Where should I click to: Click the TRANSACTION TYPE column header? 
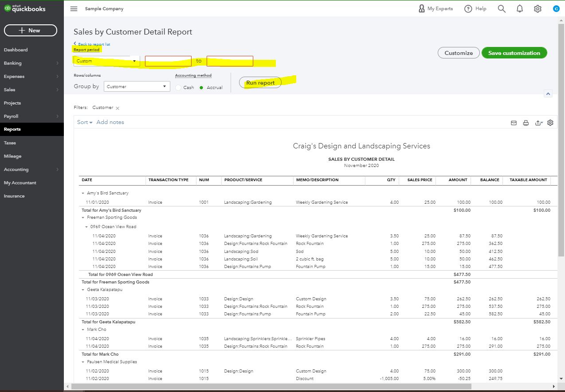pos(169,180)
